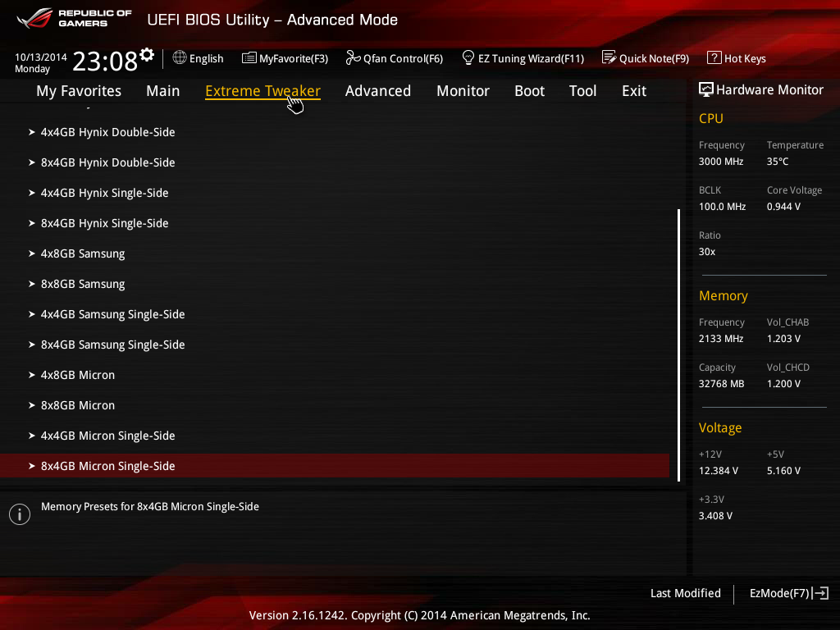Image resolution: width=840 pixels, height=630 pixels.
Task: Open the Main tab
Action: click(x=163, y=91)
